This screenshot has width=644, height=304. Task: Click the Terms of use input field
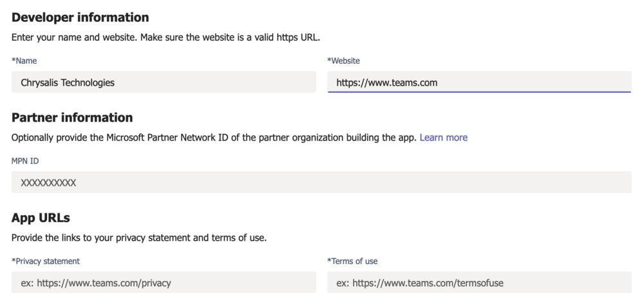[x=479, y=283]
